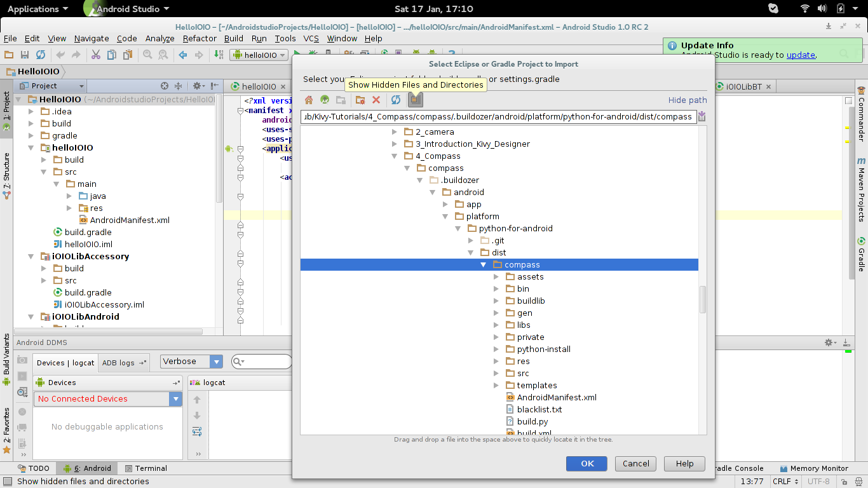Click the volume icon in system tray
Screen dimensions: 868x488
click(x=822, y=9)
